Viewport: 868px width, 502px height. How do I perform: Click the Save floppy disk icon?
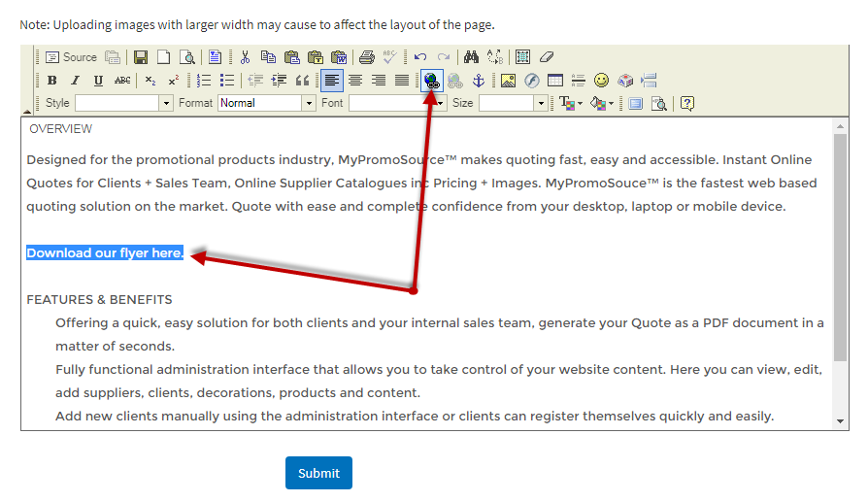141,57
